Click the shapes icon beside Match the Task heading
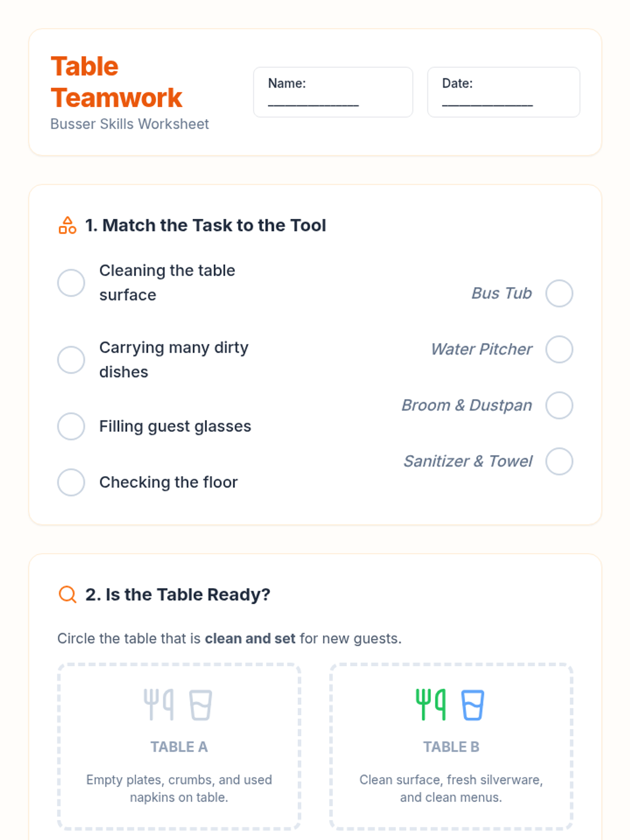This screenshot has height=840, width=630. pos(67,225)
